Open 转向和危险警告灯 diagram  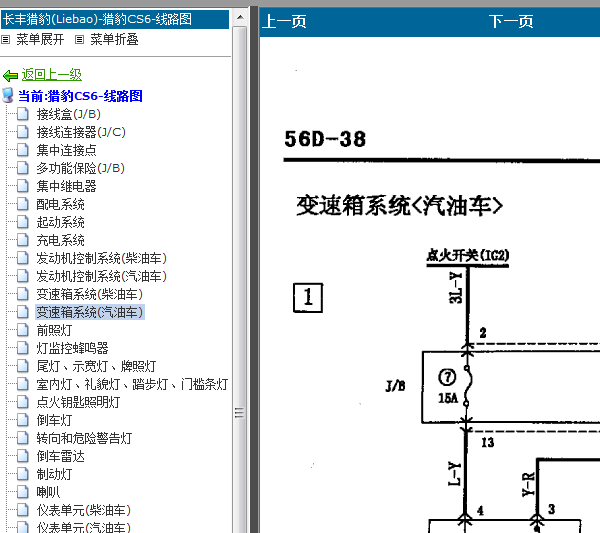coord(84,438)
